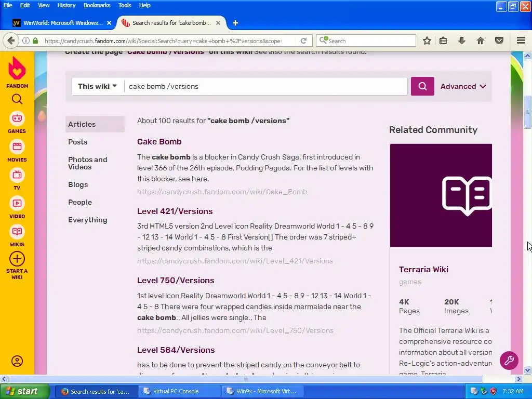The width and height of the screenshot is (532, 399).
Task: Focus the browser toolbar Search box
Action: point(366,41)
